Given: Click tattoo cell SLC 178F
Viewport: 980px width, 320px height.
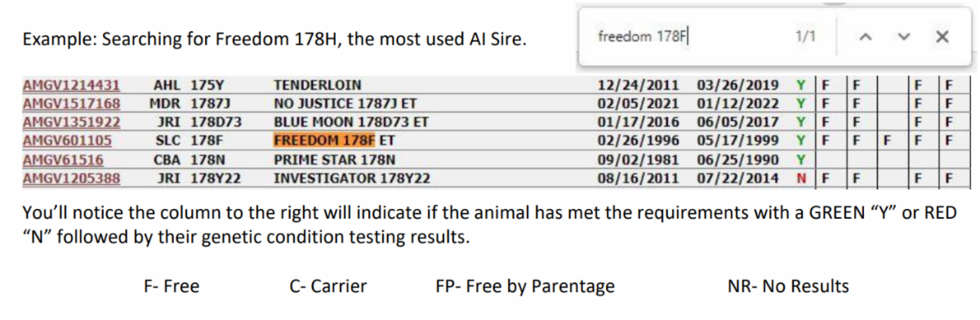Looking at the screenshot, I should click(188, 140).
